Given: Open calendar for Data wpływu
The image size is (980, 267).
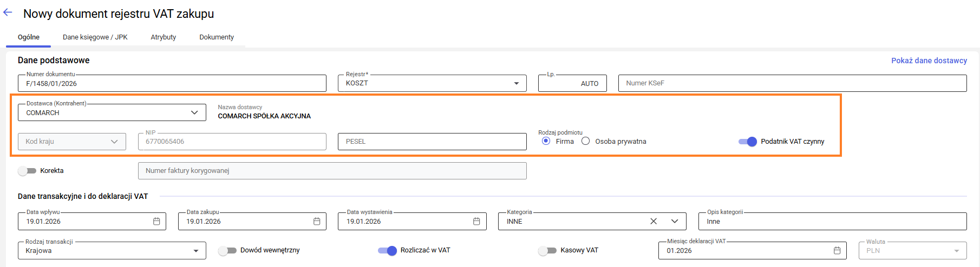Looking at the screenshot, I should tap(156, 222).
